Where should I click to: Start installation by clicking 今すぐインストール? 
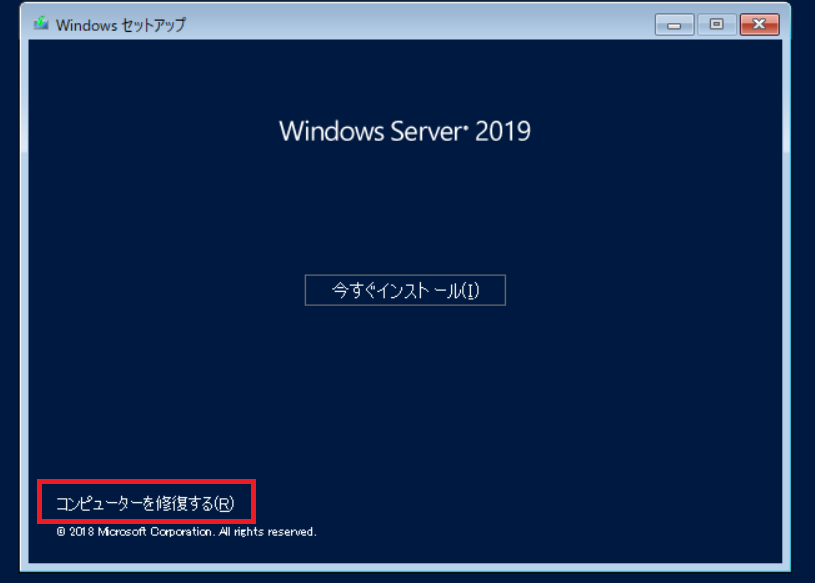click(404, 290)
